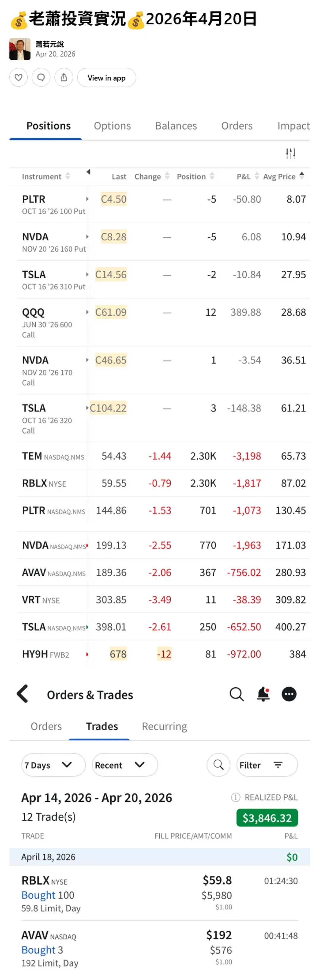Tap the share icon button

(x=64, y=78)
